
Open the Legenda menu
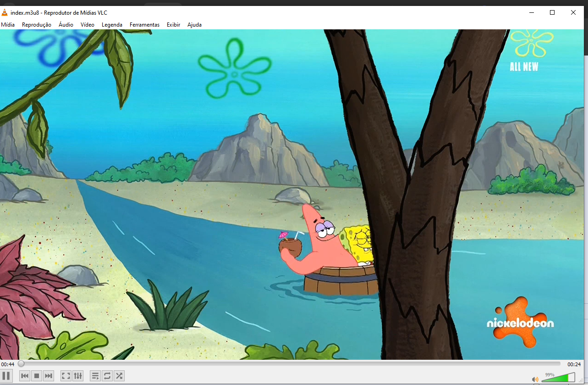point(112,25)
